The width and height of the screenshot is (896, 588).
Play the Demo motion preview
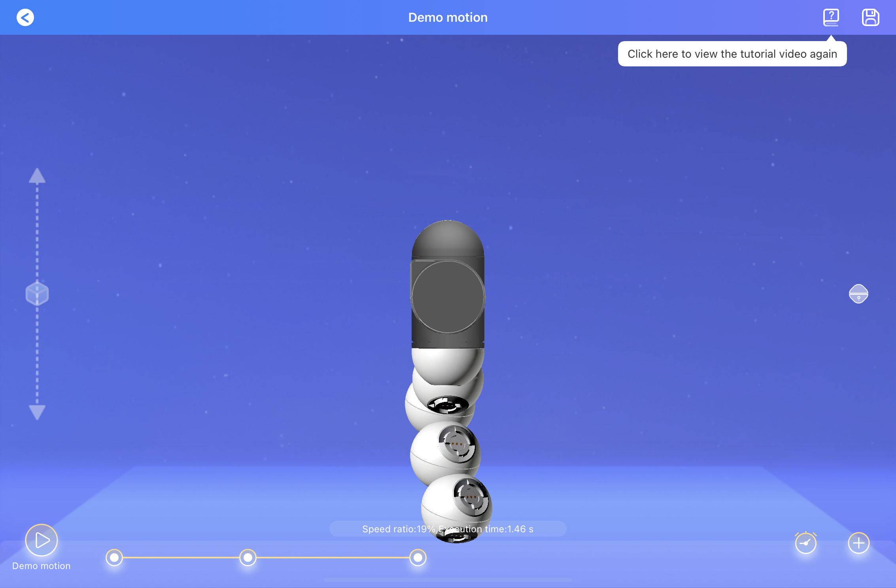[41, 540]
